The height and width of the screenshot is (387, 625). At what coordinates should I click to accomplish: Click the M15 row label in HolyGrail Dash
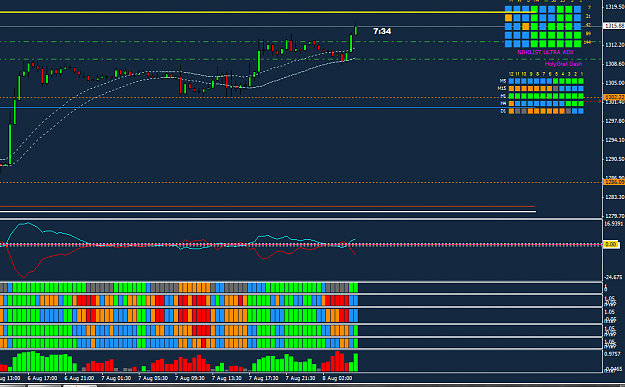(502, 88)
